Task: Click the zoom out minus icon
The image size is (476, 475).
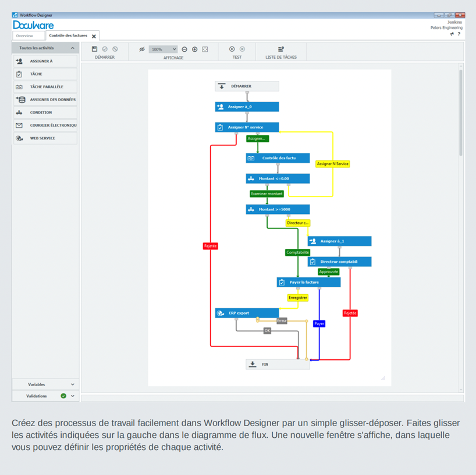Action: click(184, 49)
